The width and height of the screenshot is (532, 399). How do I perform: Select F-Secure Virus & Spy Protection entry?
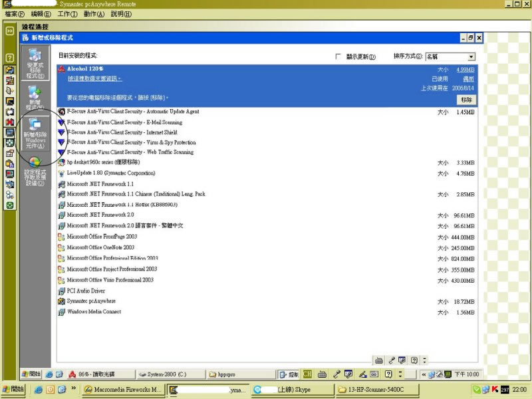(x=131, y=142)
